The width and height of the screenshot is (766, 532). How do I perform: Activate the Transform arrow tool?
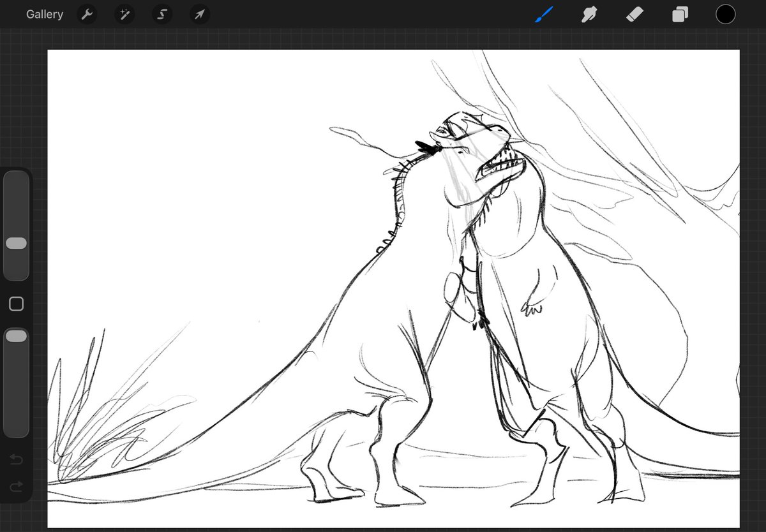pyautogui.click(x=200, y=14)
